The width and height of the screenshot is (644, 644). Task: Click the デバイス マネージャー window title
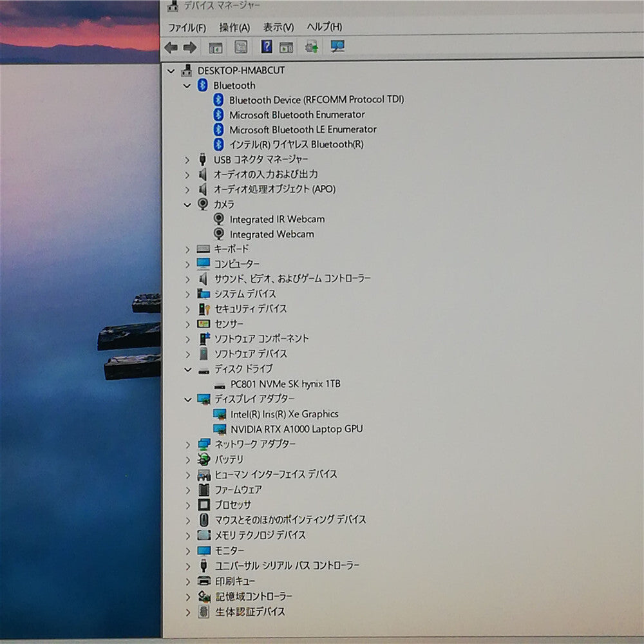222,5
